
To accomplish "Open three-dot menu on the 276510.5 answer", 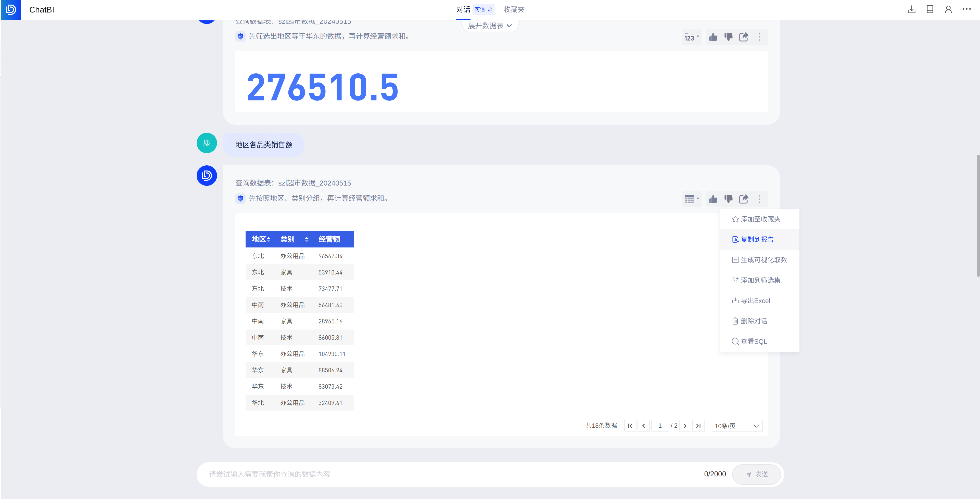I will click(759, 37).
